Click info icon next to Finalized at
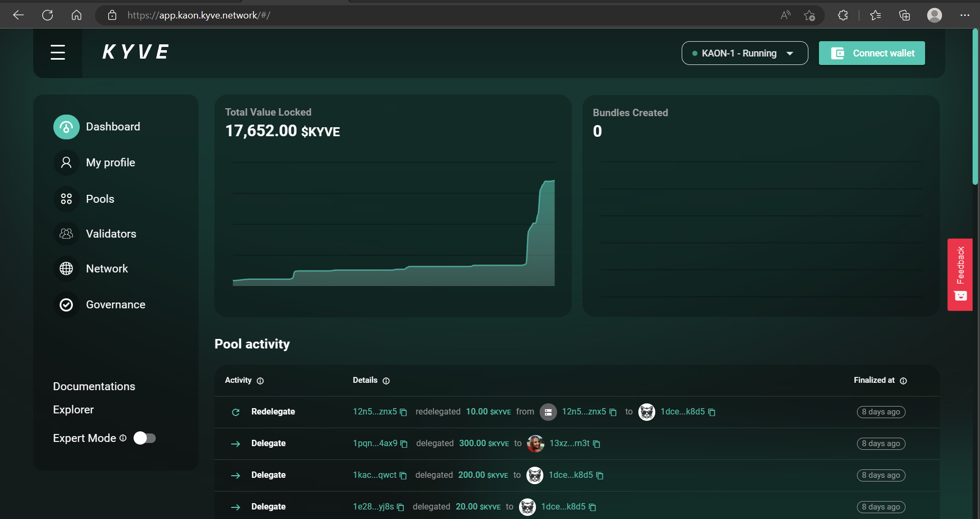 903,381
